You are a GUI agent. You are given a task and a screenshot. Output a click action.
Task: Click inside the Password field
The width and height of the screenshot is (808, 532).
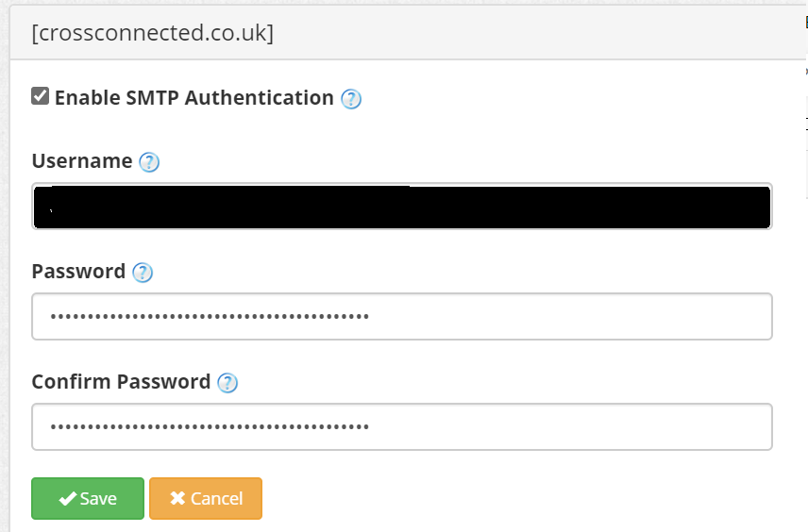click(402, 316)
